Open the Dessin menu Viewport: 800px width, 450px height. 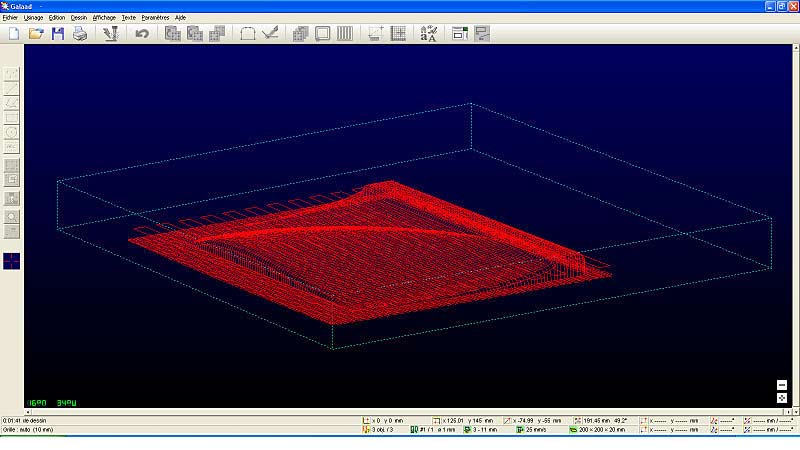pyautogui.click(x=79, y=17)
